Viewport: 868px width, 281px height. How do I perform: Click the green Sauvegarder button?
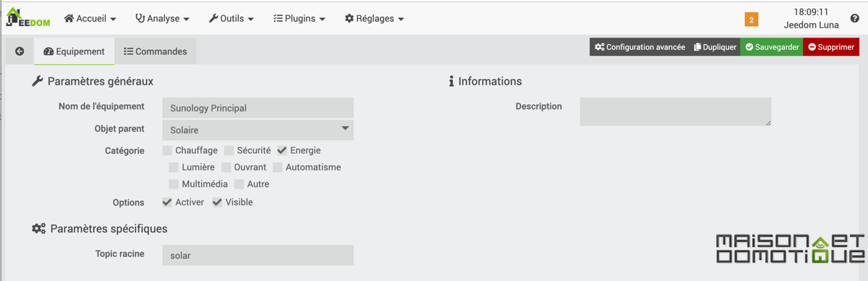(772, 47)
